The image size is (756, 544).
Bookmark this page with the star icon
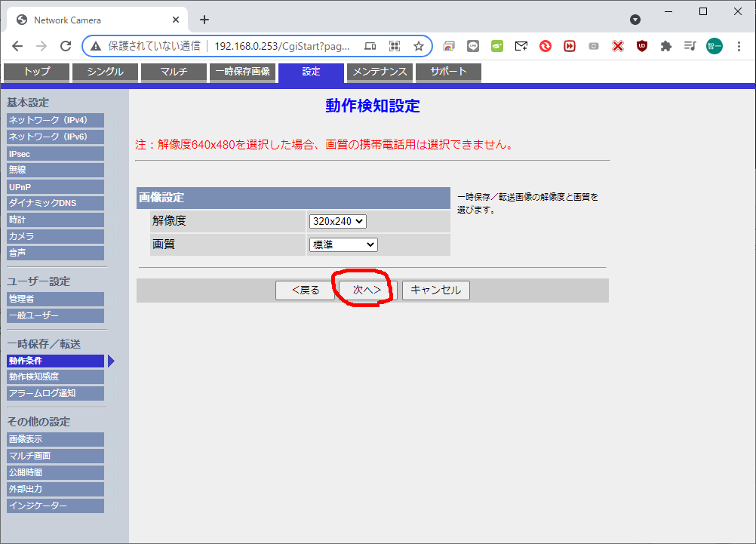point(418,46)
